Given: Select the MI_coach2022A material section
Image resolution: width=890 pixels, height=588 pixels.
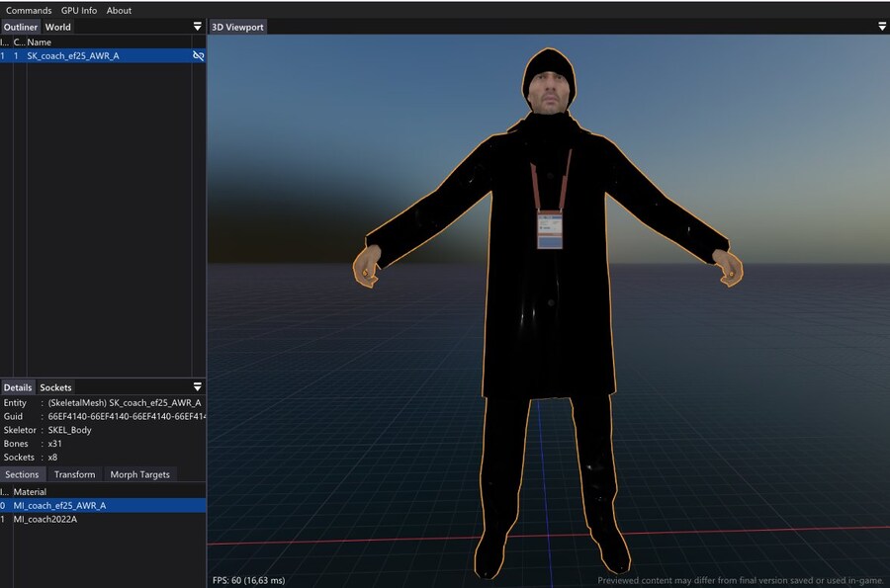Looking at the screenshot, I should click(45, 519).
